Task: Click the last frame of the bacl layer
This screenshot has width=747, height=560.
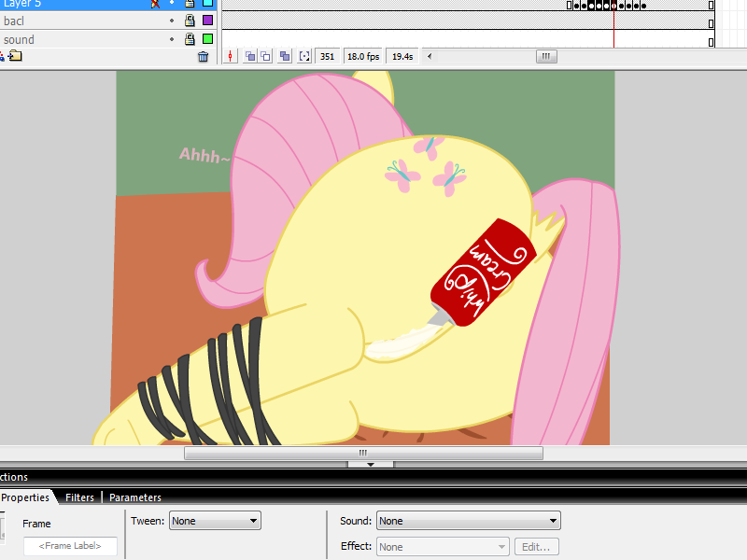Action: point(711,23)
